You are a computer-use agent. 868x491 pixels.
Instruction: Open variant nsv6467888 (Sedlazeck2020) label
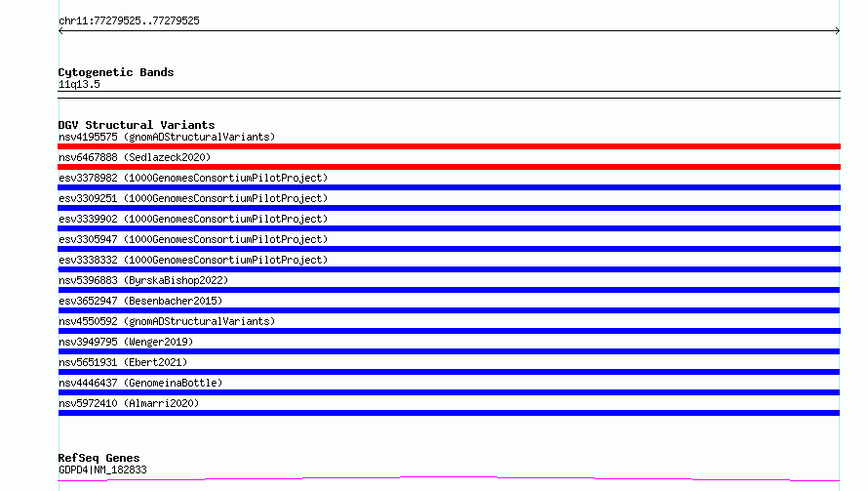(x=135, y=157)
